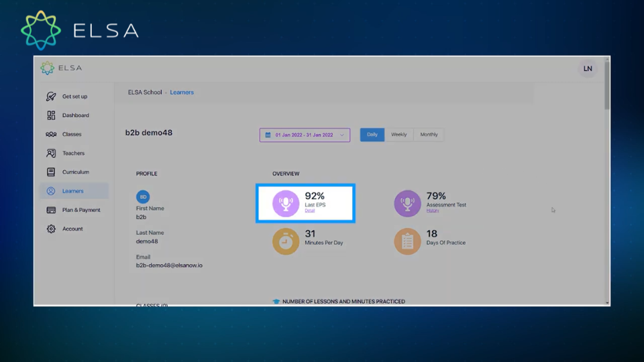Click the Learners breadcrumb link

[182, 93]
